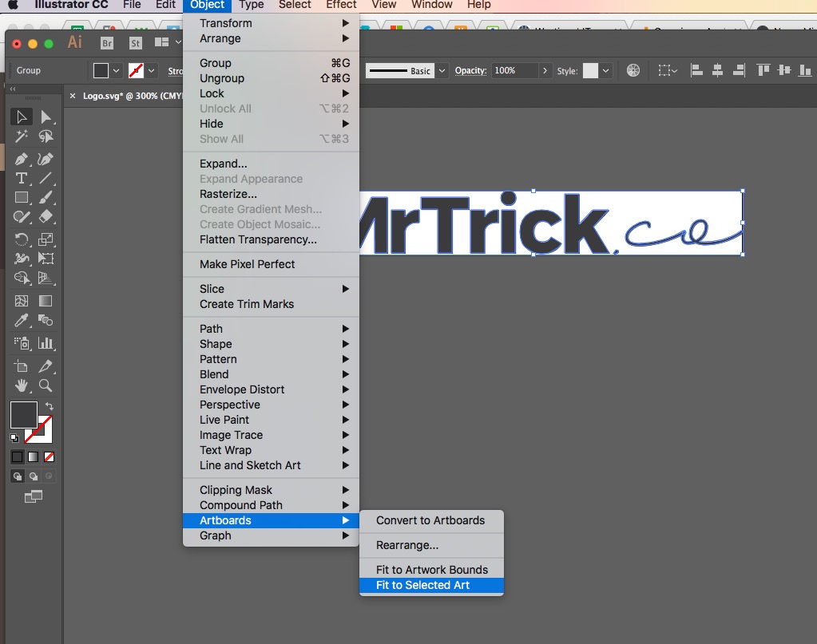Open the Style dropdown in the control bar
Image resolution: width=817 pixels, height=644 pixels.
(x=605, y=70)
